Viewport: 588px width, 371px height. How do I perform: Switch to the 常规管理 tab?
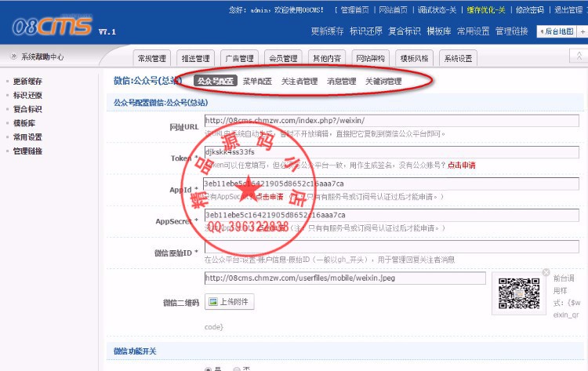[152, 59]
